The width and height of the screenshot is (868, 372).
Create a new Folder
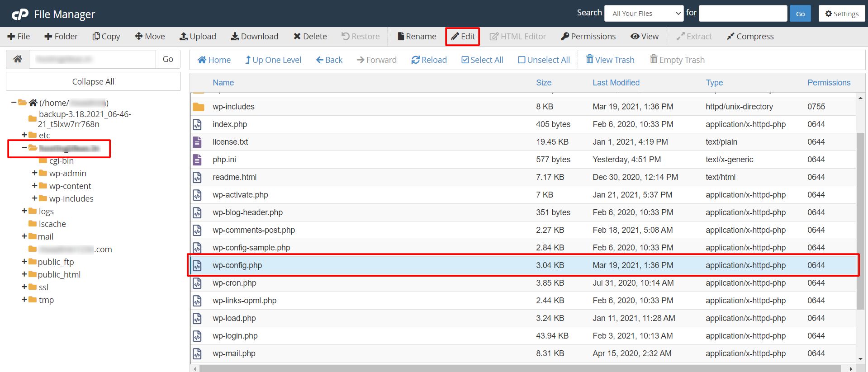coord(61,37)
